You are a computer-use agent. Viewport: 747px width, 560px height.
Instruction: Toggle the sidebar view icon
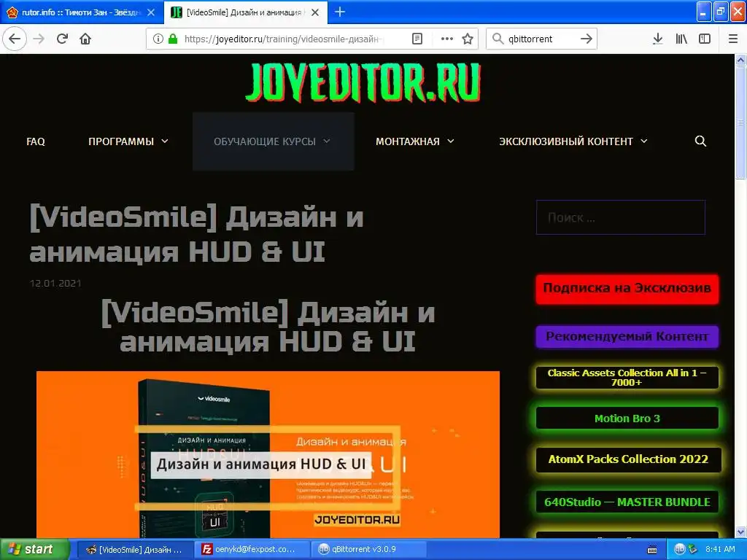705,39
